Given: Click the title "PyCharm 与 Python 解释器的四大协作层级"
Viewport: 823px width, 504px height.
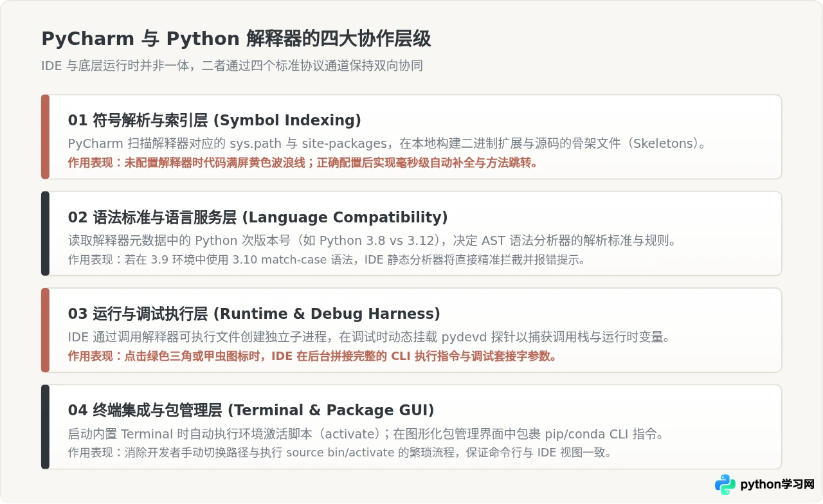Looking at the screenshot, I should [236, 39].
